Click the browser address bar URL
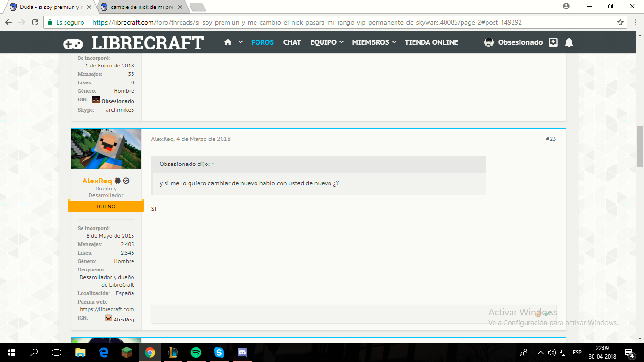The width and height of the screenshot is (644, 362). tap(306, 22)
